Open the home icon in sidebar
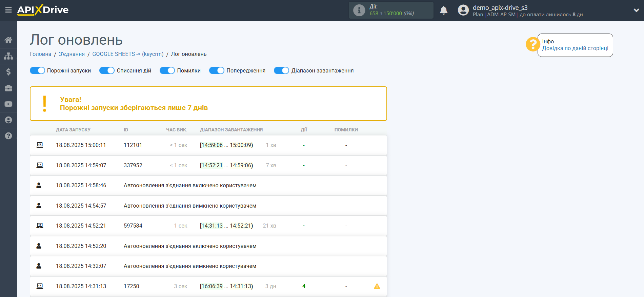 click(x=8, y=40)
